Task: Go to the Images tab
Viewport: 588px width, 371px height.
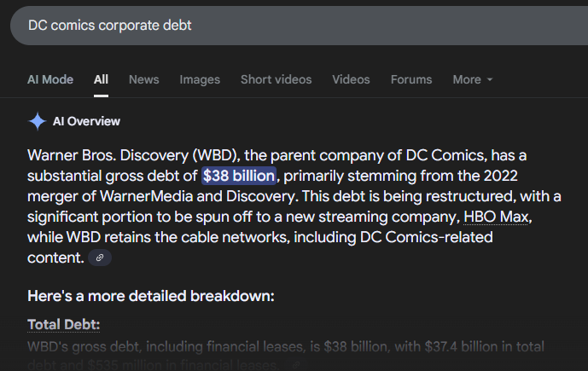Action: [200, 79]
